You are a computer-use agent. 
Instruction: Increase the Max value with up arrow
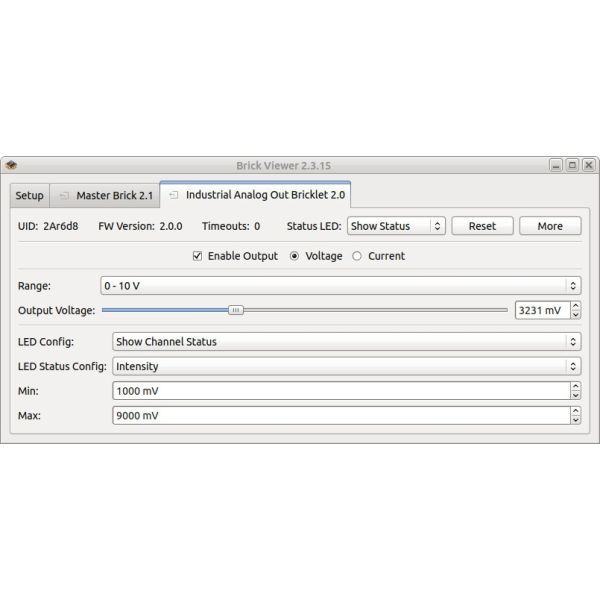point(576,411)
